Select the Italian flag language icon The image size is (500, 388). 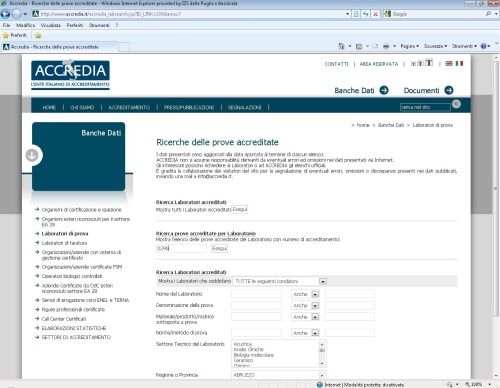459,63
